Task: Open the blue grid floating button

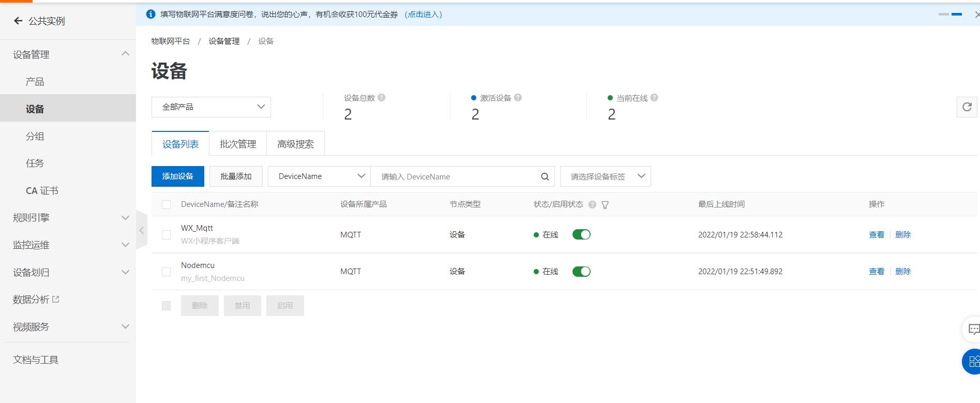Action: (x=972, y=361)
